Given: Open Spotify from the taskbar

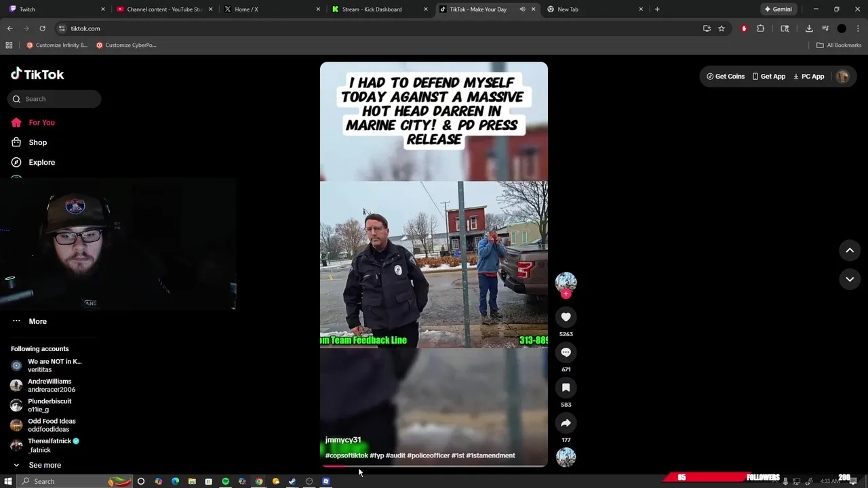Looking at the screenshot, I should click(225, 481).
